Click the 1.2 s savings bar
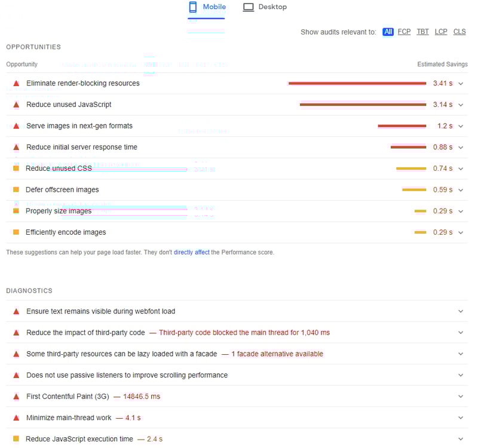This screenshot has height=448, width=478. 402,126
